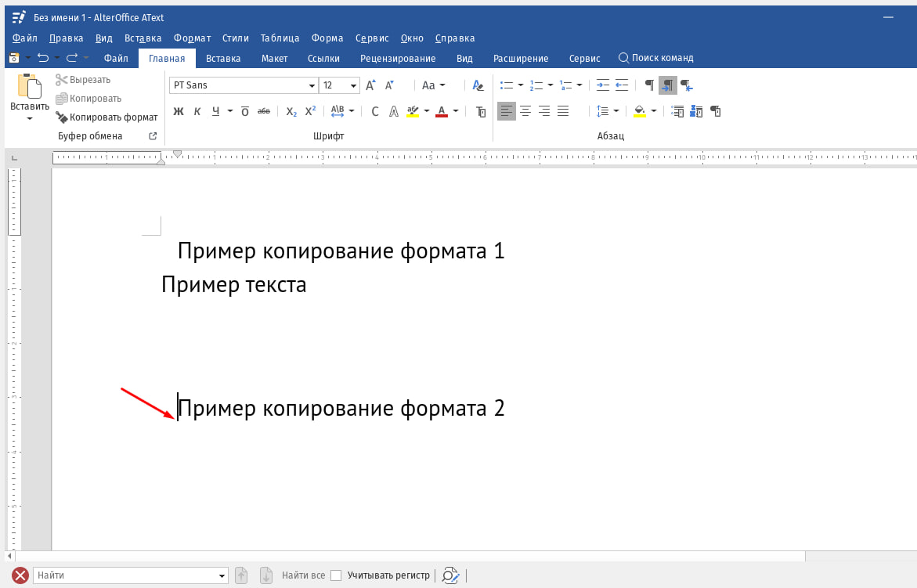Open the Вставка ribbon tab
The height and width of the screenshot is (588, 917).
[223, 59]
